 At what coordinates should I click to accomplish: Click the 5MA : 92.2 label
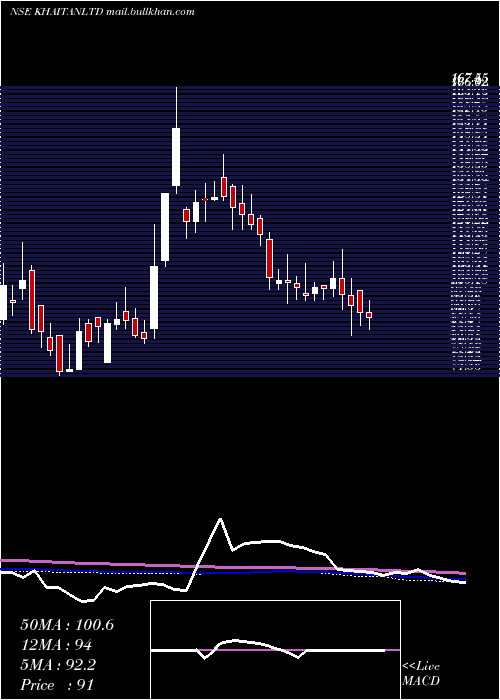click(58, 665)
